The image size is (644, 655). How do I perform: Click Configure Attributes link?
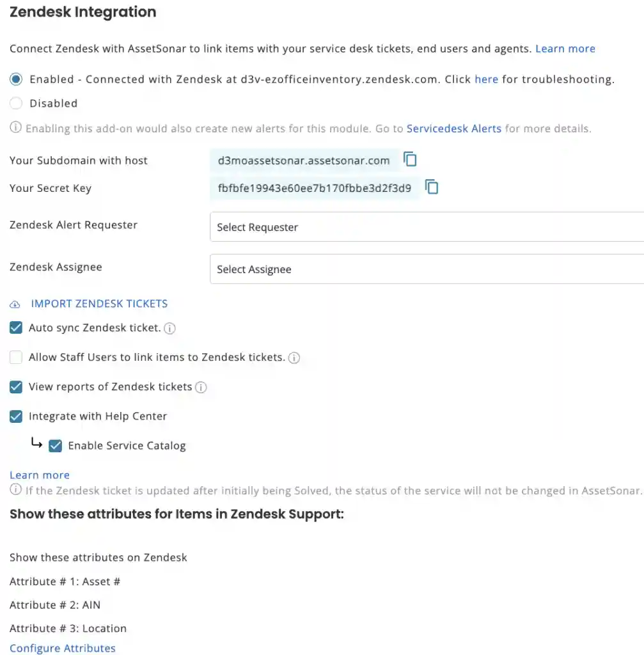click(63, 648)
